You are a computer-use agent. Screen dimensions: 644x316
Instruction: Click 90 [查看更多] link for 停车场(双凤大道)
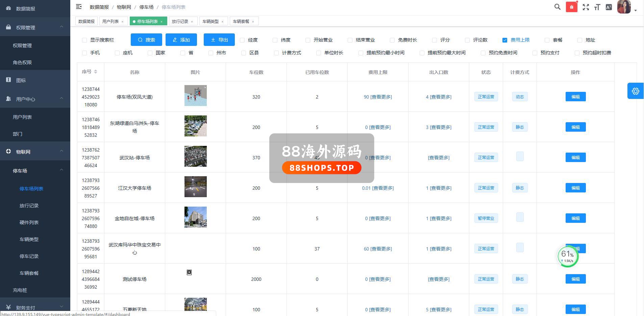378,97
